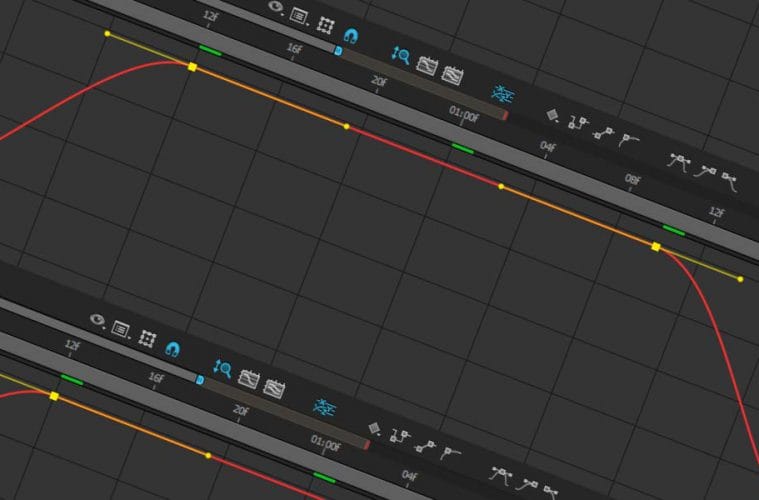Apply Easy Ease from the lower toolbar
Viewport: 759px width, 500px height.
click(x=500, y=473)
